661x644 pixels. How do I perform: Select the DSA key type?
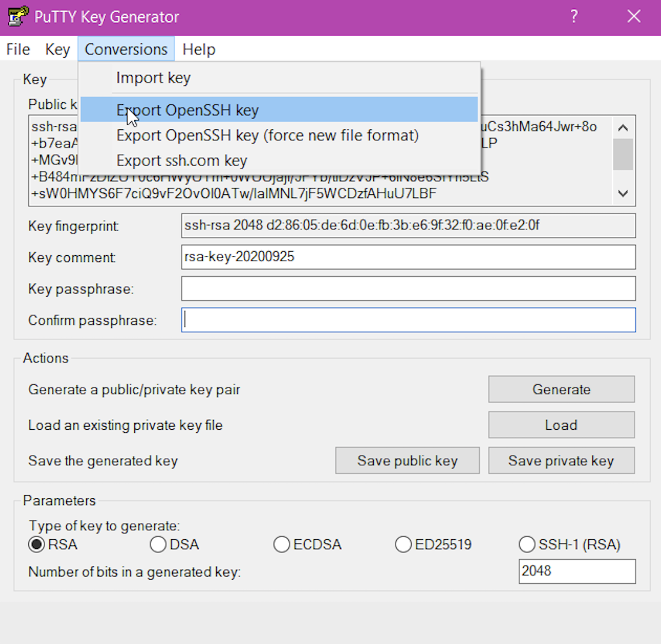[x=158, y=545]
